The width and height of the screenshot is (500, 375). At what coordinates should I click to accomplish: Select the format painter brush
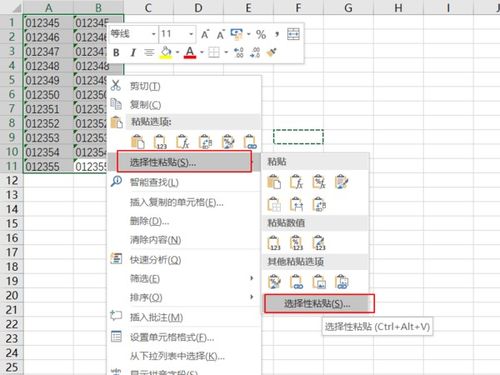coord(272,52)
